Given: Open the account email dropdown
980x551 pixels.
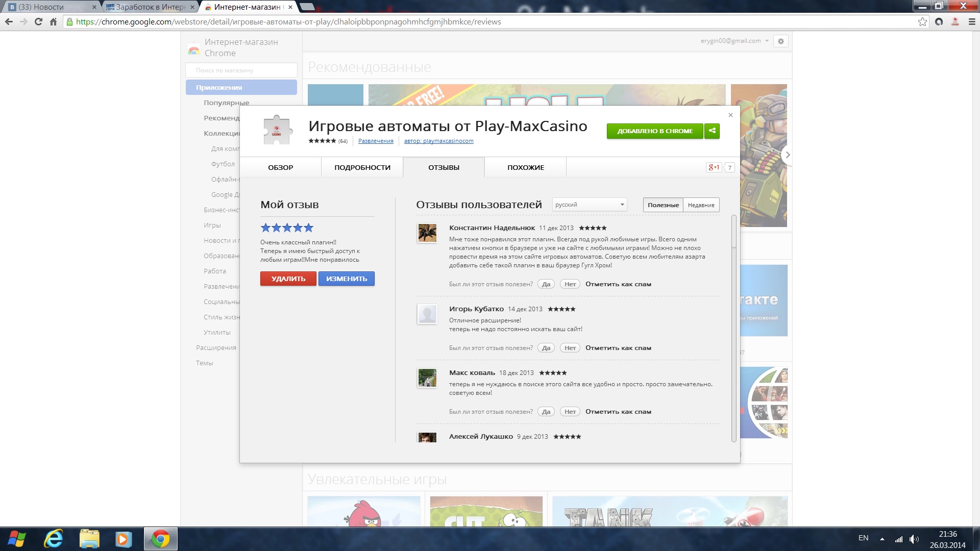Looking at the screenshot, I should tap(734, 41).
